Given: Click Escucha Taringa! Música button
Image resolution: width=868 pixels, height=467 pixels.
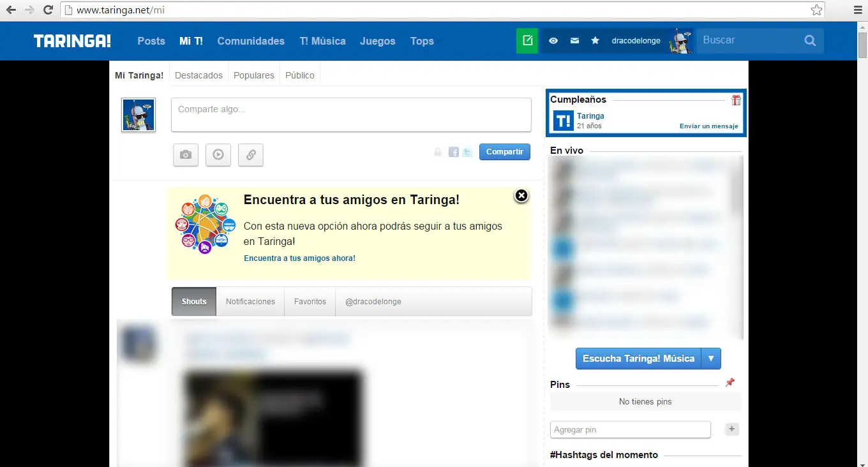Looking at the screenshot, I should [x=638, y=359].
